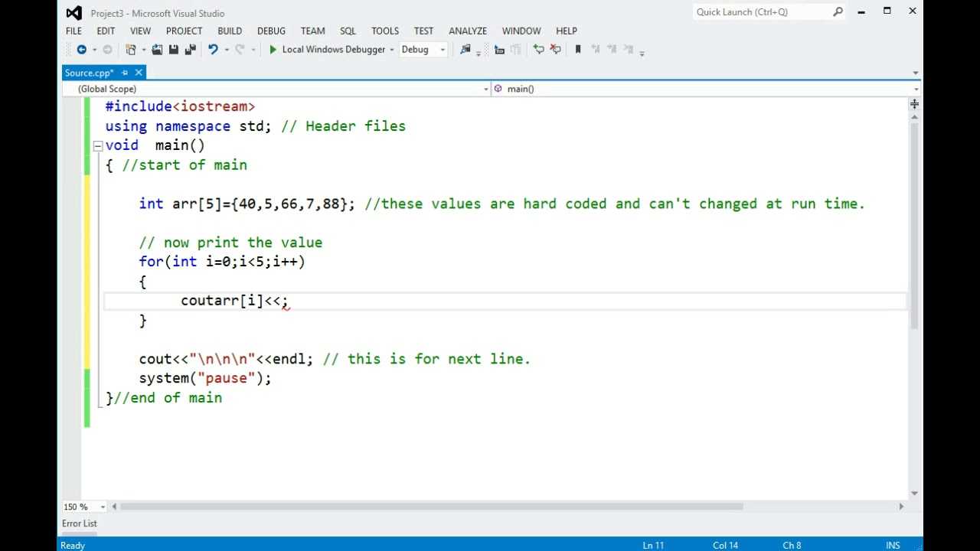The height and width of the screenshot is (551, 980).
Task: Open the VIEW menu
Action: [x=140, y=31]
